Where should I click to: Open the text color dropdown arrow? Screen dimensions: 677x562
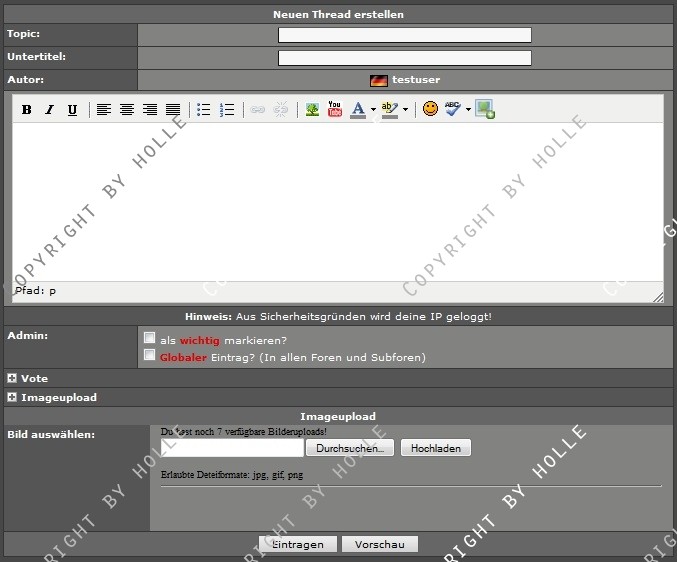tap(373, 110)
